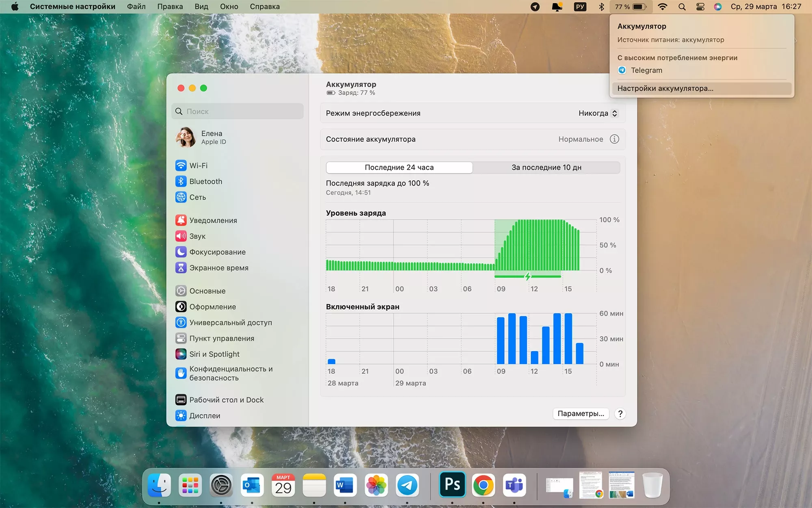812x508 pixels.
Task: Click the help question mark button
Action: [620, 414]
